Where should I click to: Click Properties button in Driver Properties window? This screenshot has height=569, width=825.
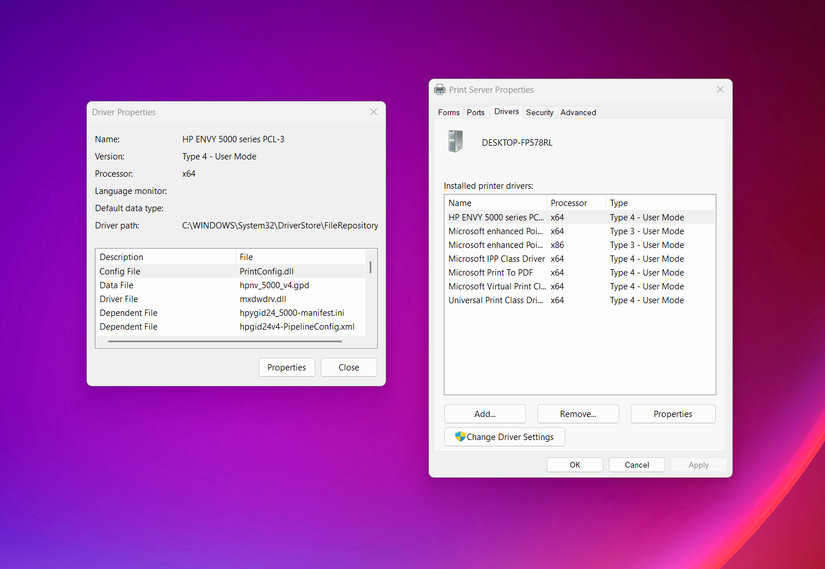click(x=286, y=367)
